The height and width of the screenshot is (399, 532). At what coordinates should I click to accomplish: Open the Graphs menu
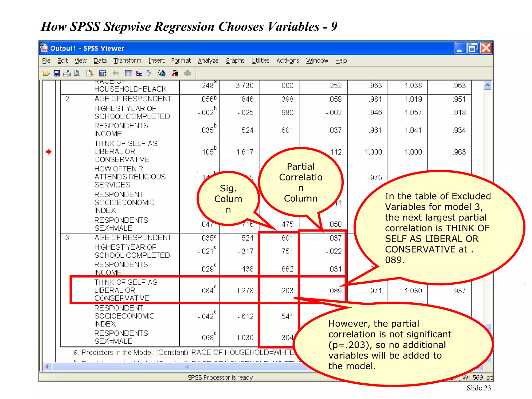tap(235, 61)
